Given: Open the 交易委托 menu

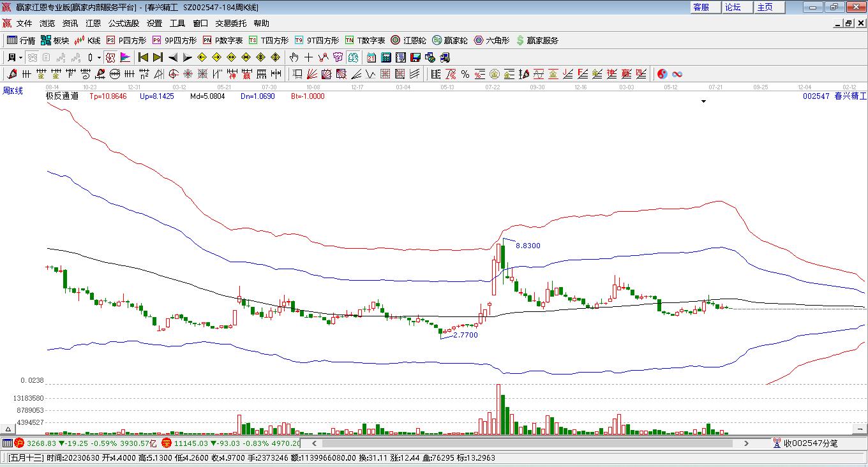Looking at the screenshot, I should click(230, 24).
